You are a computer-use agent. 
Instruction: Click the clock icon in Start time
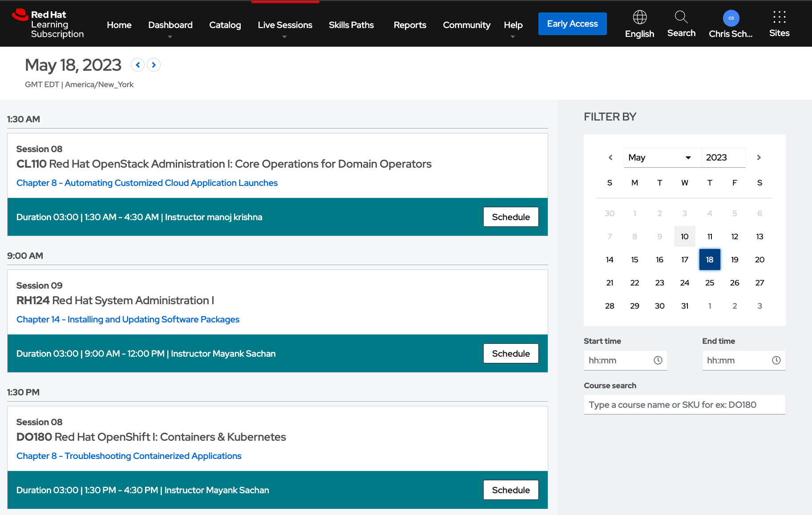point(658,360)
